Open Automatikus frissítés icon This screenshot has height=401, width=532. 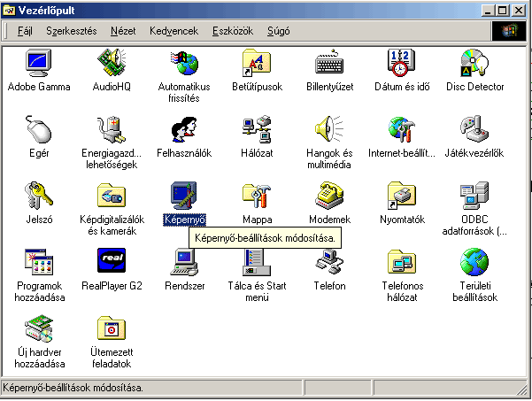pyautogui.click(x=184, y=64)
